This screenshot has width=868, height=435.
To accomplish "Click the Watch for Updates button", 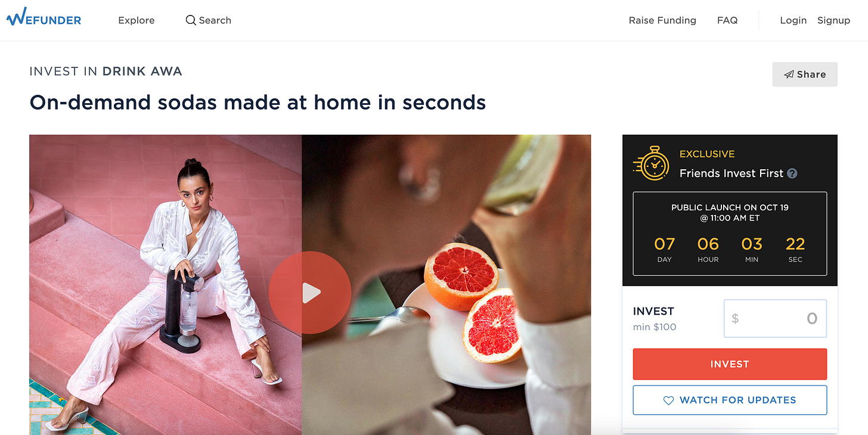I will [x=730, y=400].
